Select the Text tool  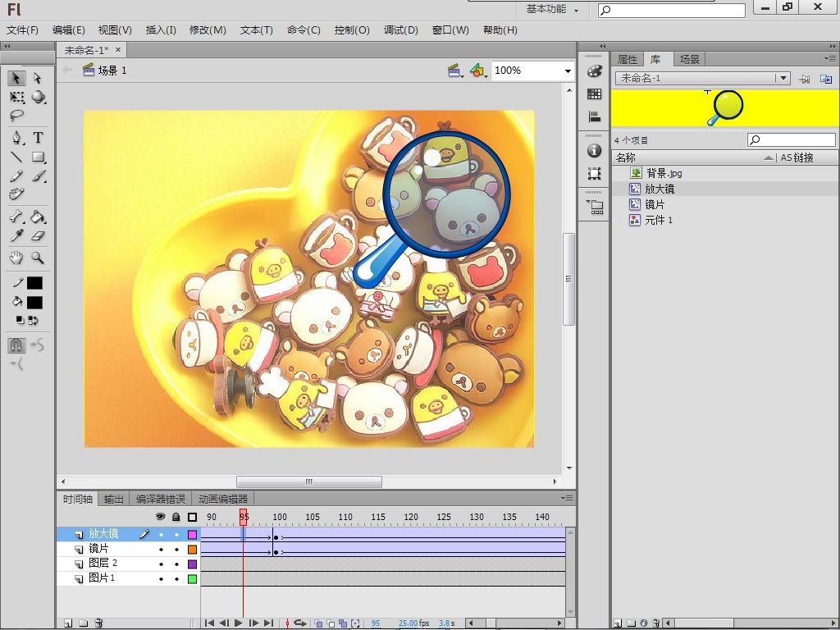tap(38, 138)
